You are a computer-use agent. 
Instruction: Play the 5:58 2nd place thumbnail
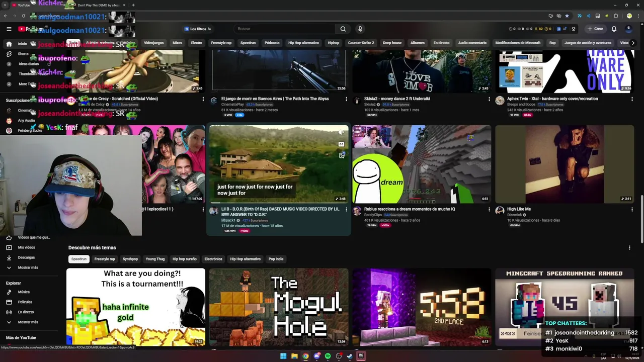[422, 307]
